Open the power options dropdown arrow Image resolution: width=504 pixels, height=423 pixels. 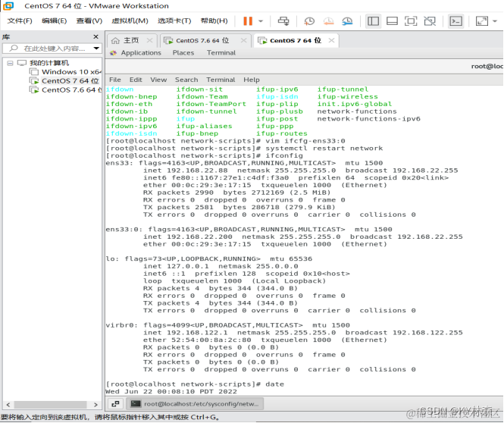pos(261,21)
